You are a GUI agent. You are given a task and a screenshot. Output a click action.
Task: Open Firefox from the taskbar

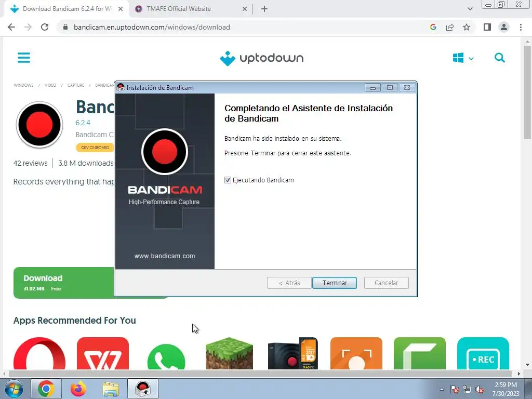pos(78,389)
